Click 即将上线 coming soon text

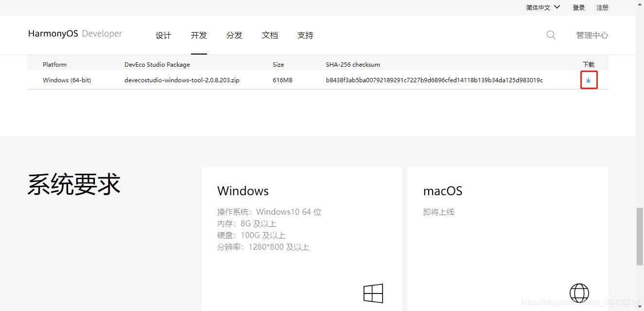tap(439, 212)
